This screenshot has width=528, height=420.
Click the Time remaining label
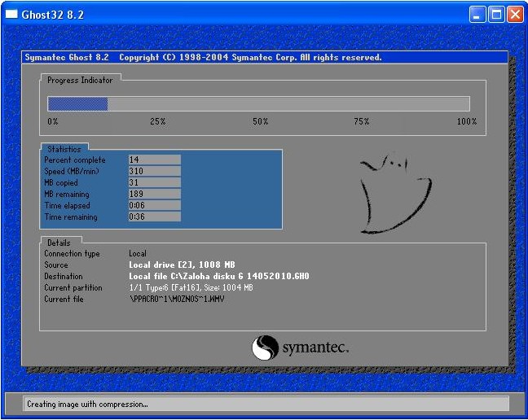coord(71,217)
